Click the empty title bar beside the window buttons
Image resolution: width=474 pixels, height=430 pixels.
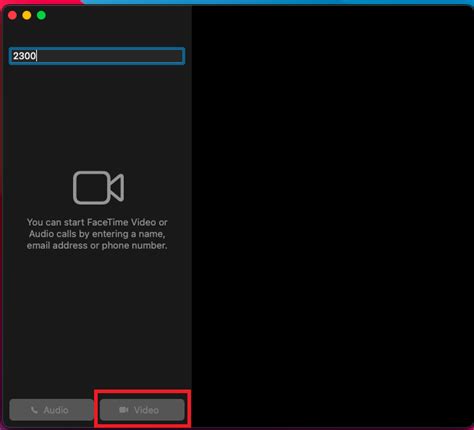117,15
